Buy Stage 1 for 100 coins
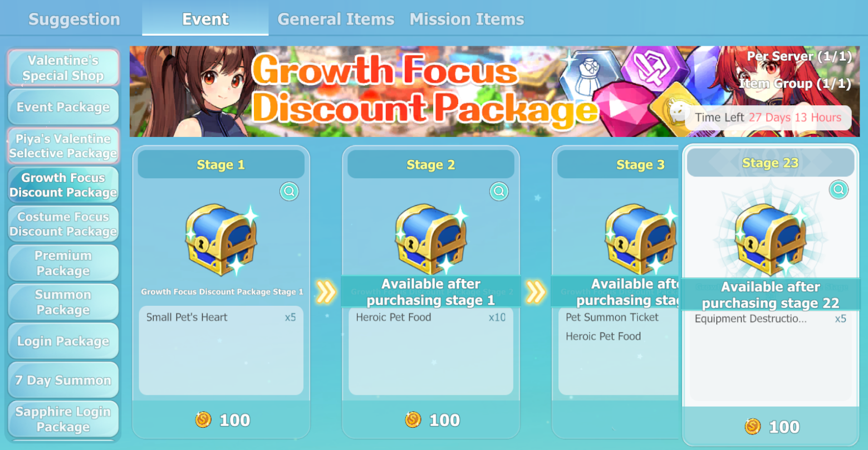The image size is (868, 450). [x=221, y=419]
